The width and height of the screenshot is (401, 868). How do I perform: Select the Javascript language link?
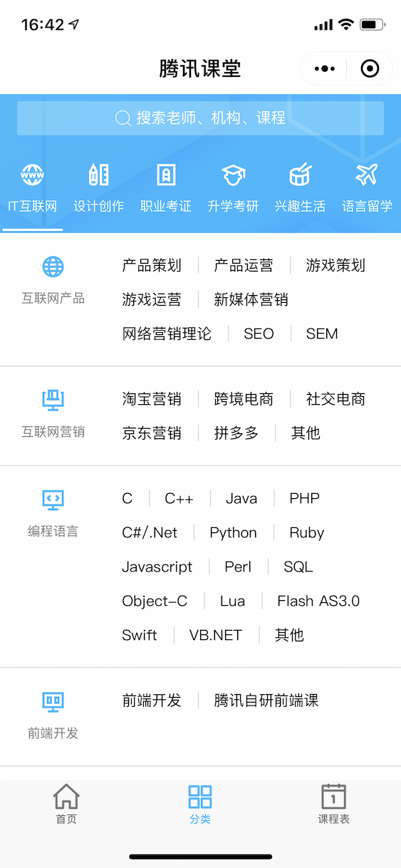tap(157, 567)
